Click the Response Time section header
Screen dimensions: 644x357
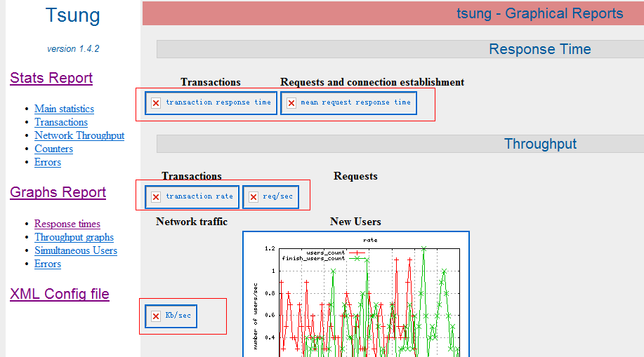coord(539,49)
